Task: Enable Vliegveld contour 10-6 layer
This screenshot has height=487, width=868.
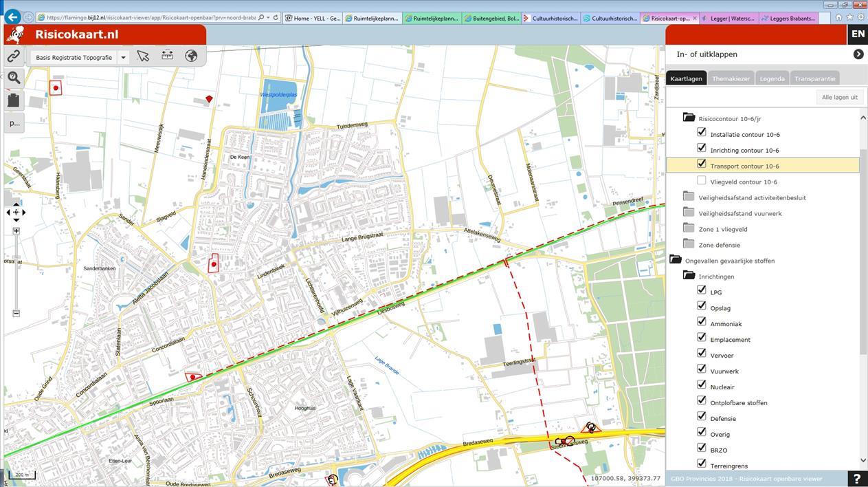Action: (701, 180)
